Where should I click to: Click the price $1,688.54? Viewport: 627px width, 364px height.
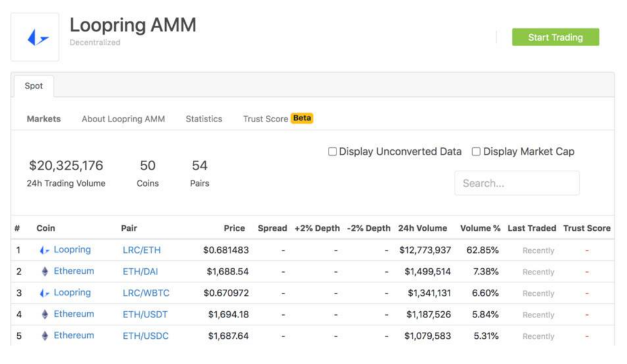[228, 272]
